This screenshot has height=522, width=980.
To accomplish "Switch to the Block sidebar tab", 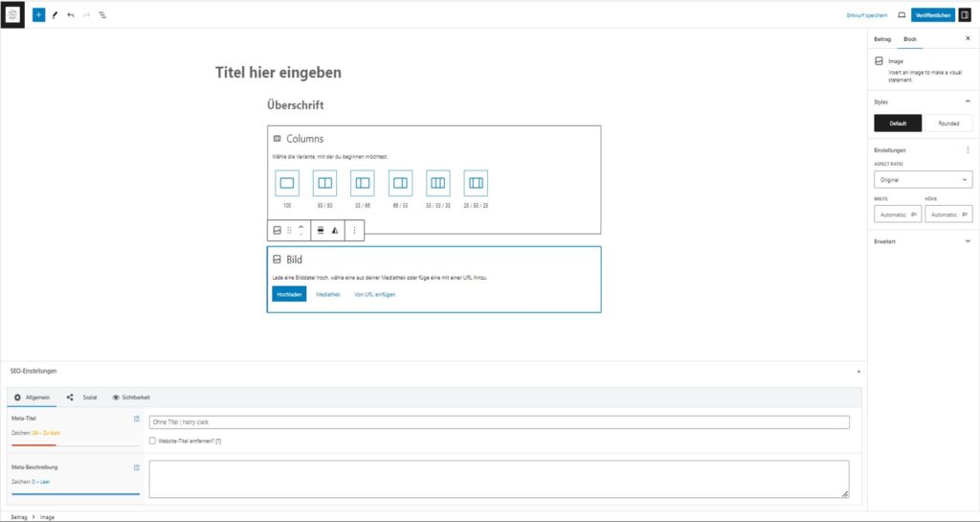I will click(910, 38).
